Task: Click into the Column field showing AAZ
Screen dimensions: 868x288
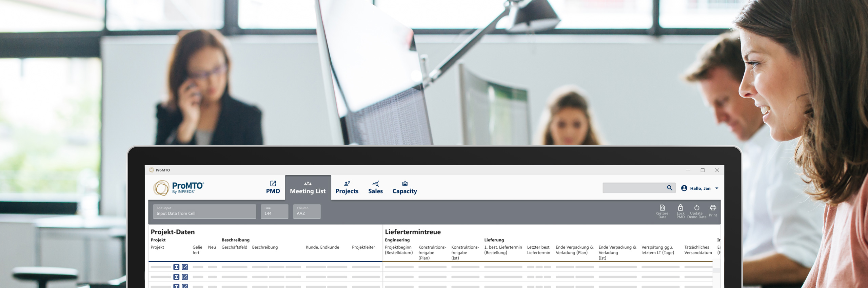Action: pyautogui.click(x=307, y=211)
